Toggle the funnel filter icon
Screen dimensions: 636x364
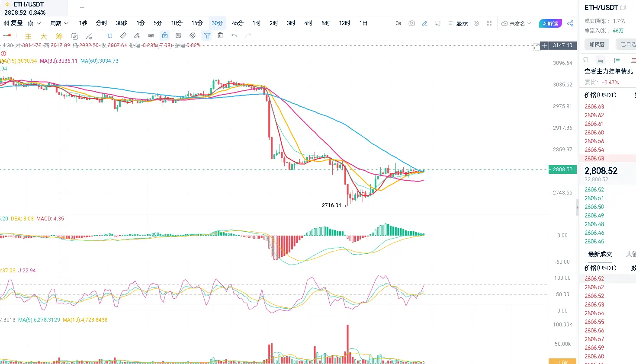[x=207, y=36]
